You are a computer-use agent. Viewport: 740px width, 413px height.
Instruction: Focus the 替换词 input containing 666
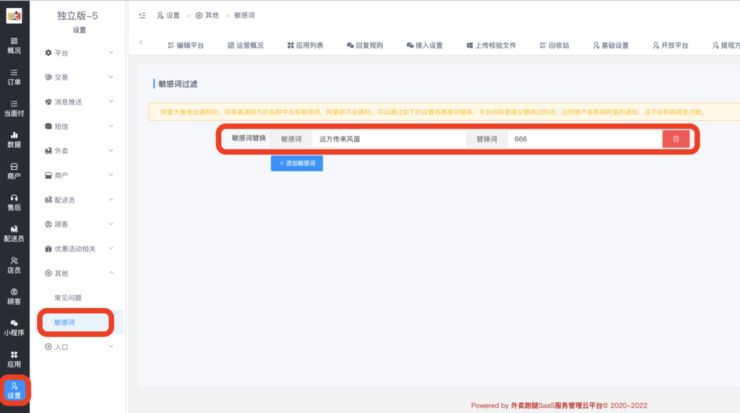585,139
